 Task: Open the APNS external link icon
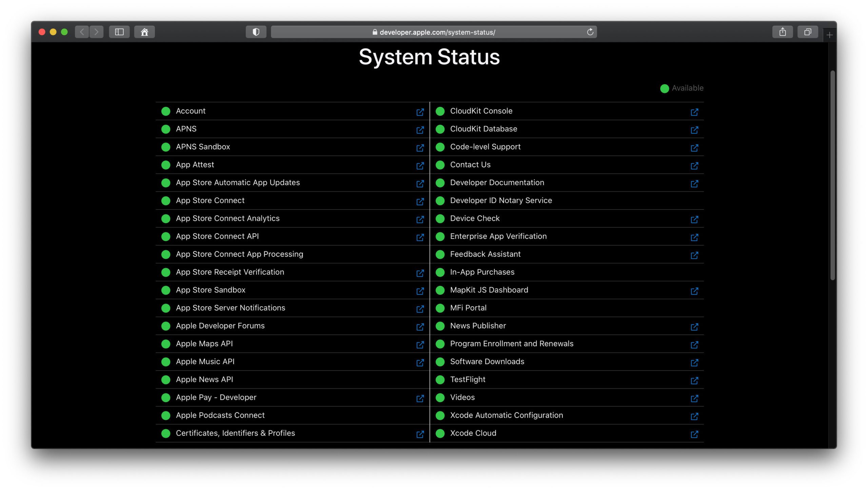click(x=420, y=130)
